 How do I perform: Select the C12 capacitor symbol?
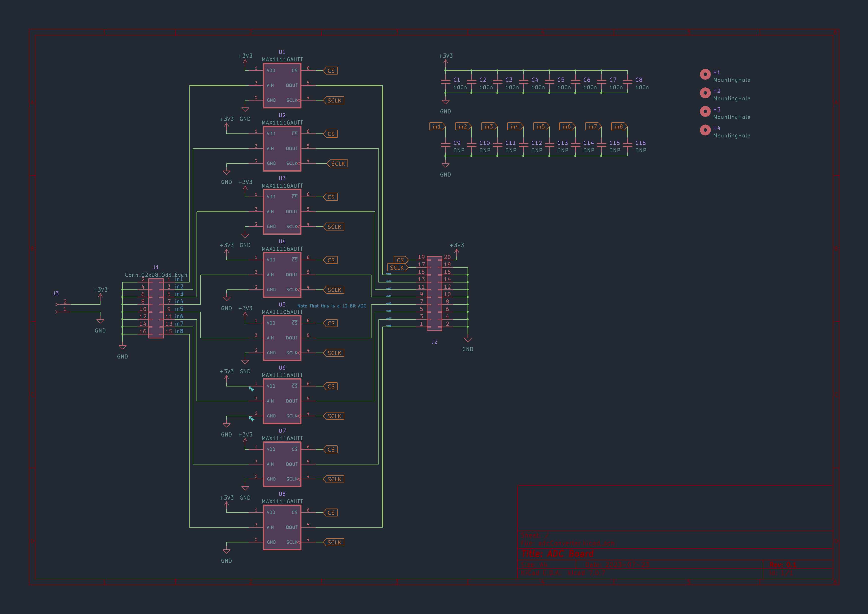[523, 145]
